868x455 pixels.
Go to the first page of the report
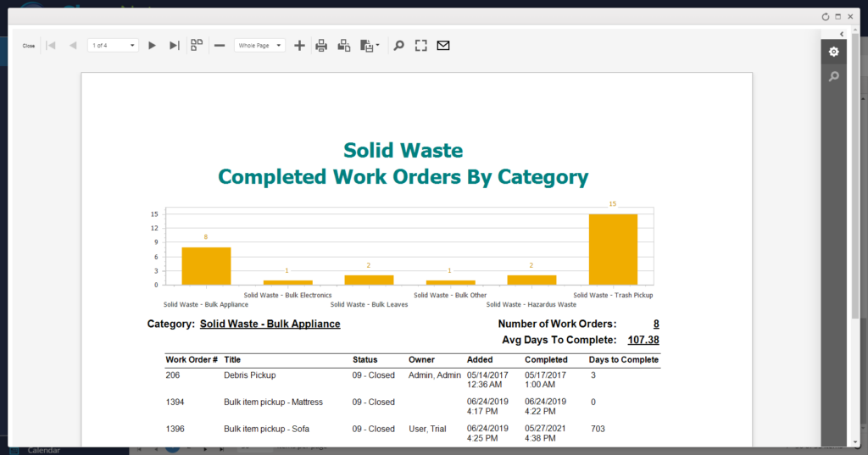(x=51, y=46)
